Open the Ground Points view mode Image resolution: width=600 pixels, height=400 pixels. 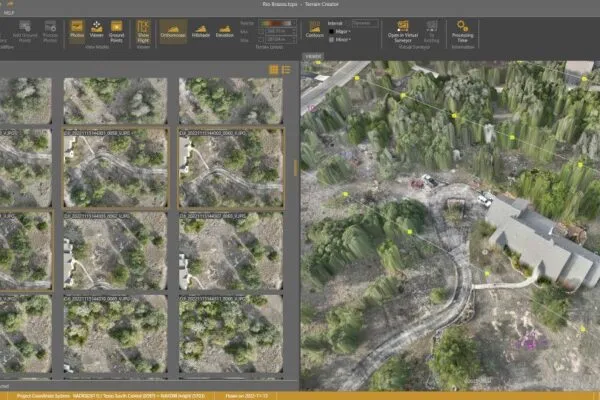tap(116, 31)
